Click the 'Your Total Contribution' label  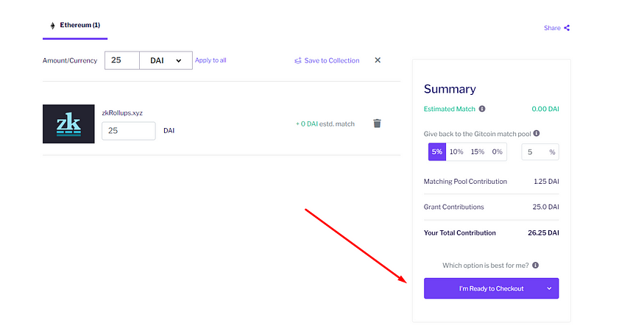click(x=459, y=233)
